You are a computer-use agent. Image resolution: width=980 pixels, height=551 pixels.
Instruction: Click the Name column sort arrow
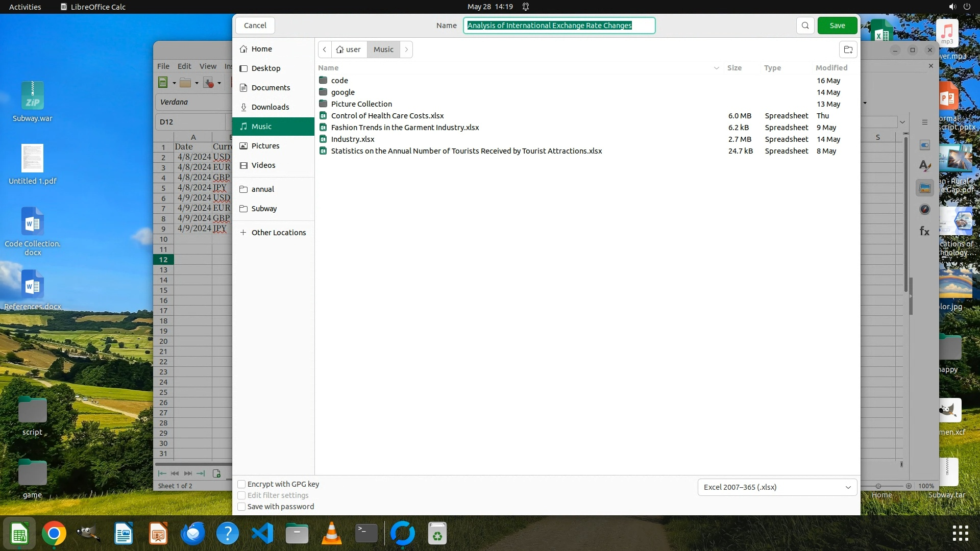pos(716,68)
